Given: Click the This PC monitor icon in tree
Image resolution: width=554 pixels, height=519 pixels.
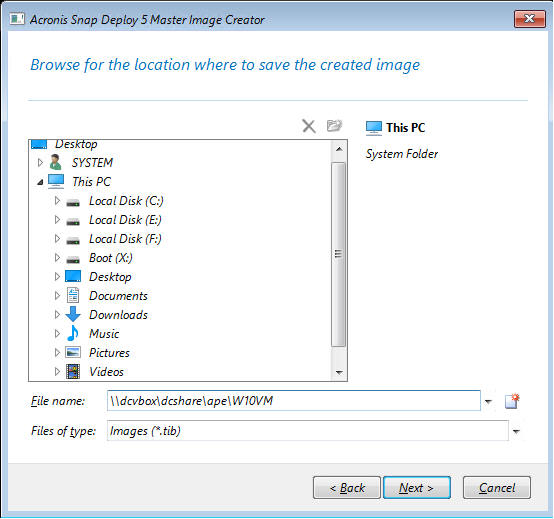Looking at the screenshot, I should (x=56, y=181).
